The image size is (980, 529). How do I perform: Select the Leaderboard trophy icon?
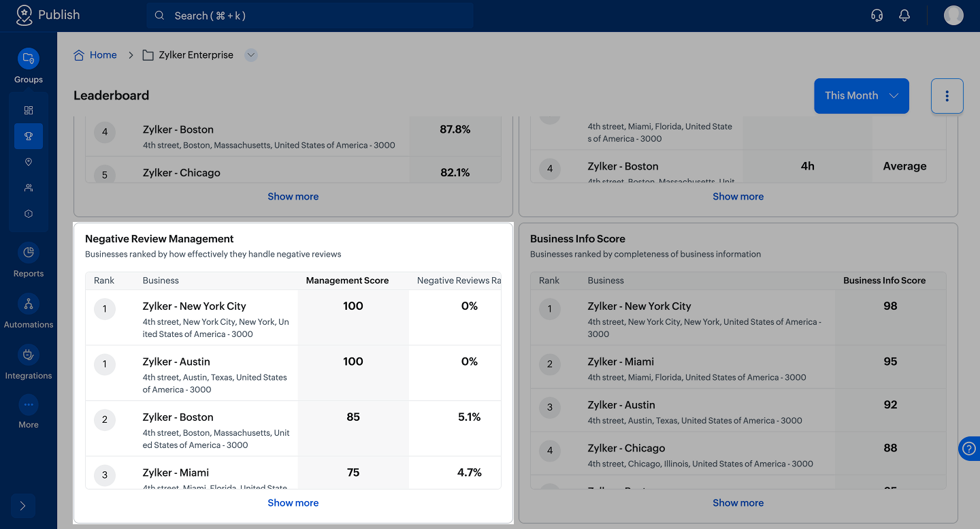(29, 136)
